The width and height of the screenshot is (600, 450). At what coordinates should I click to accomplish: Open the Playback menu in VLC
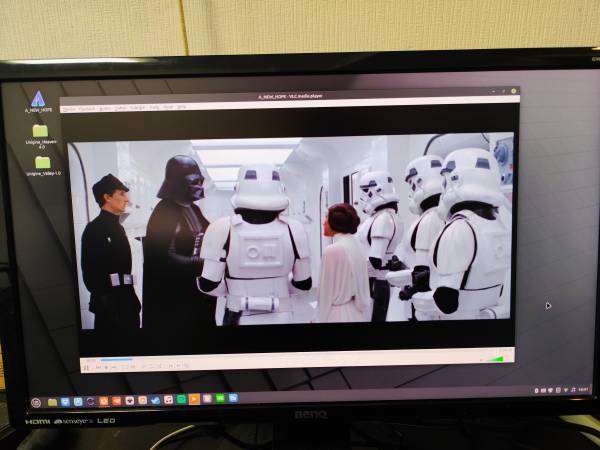pos(86,109)
